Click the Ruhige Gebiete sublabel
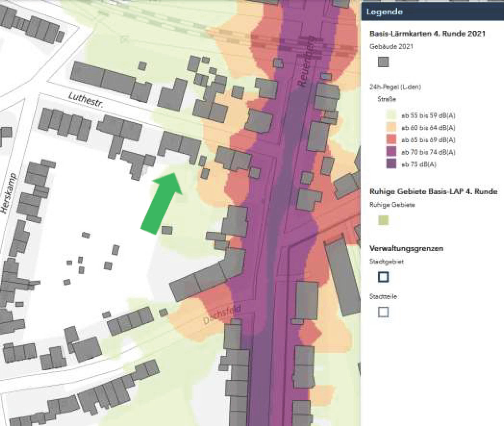Image resolution: width=504 pixels, height=426 pixels. click(392, 205)
